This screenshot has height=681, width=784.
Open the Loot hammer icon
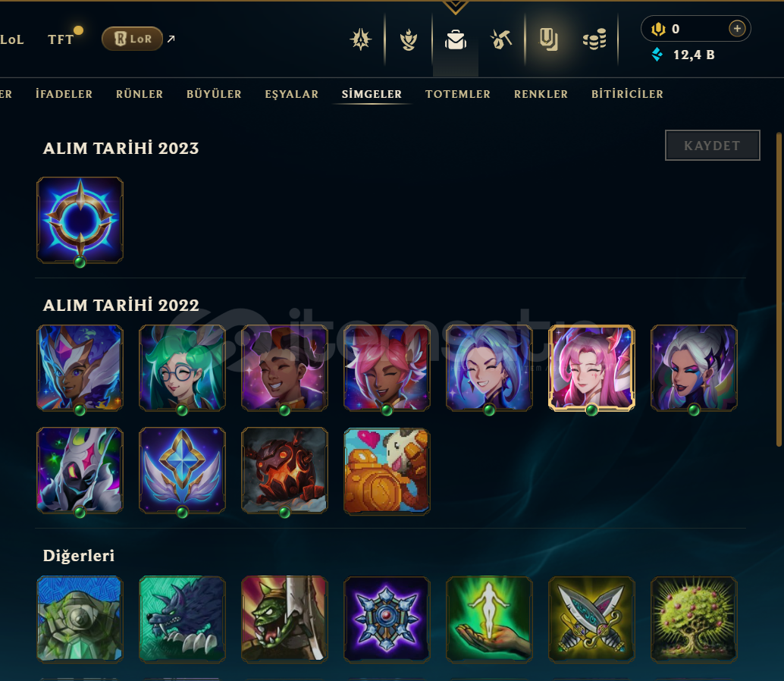501,39
